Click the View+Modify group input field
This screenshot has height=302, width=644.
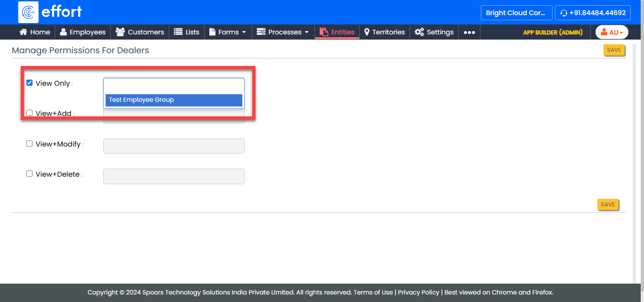pyautogui.click(x=173, y=146)
